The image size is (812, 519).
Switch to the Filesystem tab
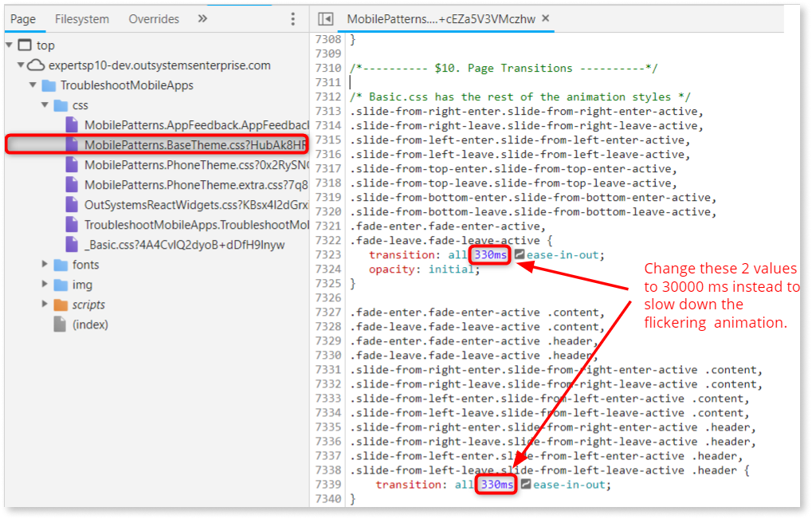click(81, 18)
